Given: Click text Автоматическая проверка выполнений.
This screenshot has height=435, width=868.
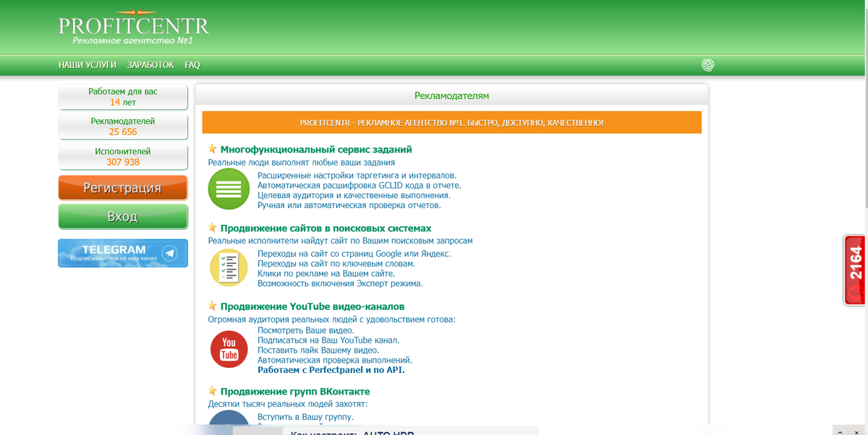Looking at the screenshot, I should click(335, 360).
